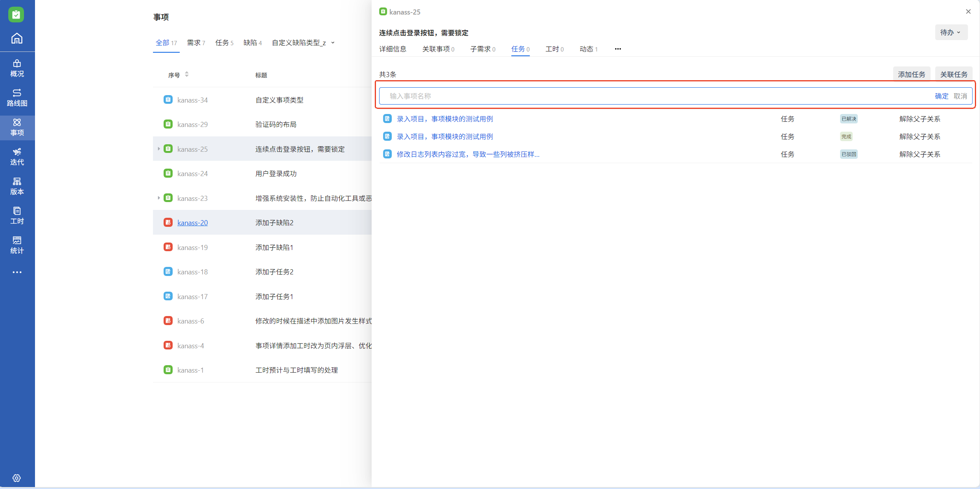The height and width of the screenshot is (489, 980).
Task: Go to 路线图 roadmap in sidebar
Action: coord(17,97)
